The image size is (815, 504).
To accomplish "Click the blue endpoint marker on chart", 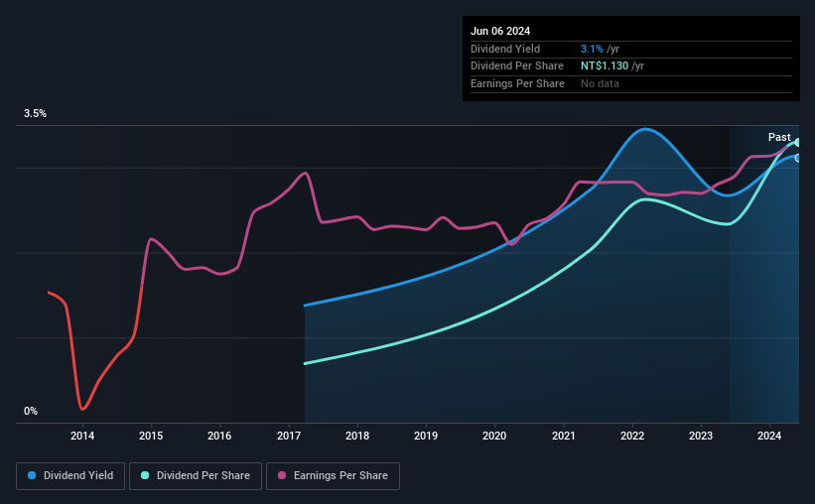I will pos(798,158).
